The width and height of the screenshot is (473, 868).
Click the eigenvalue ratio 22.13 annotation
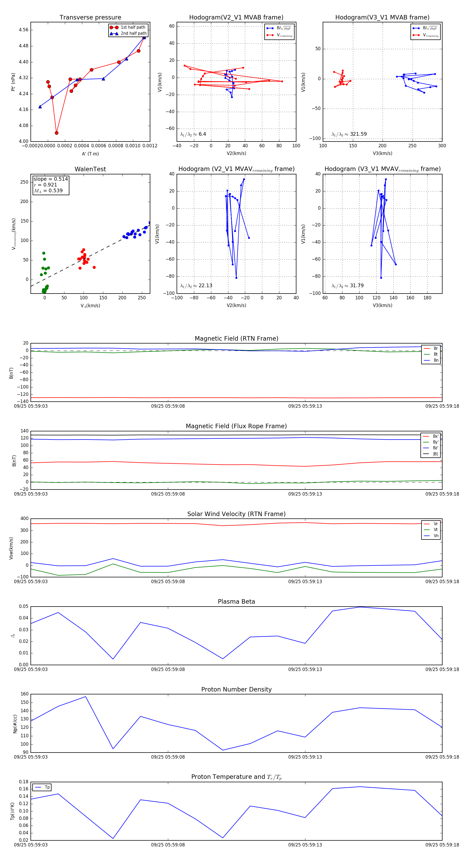point(196,286)
